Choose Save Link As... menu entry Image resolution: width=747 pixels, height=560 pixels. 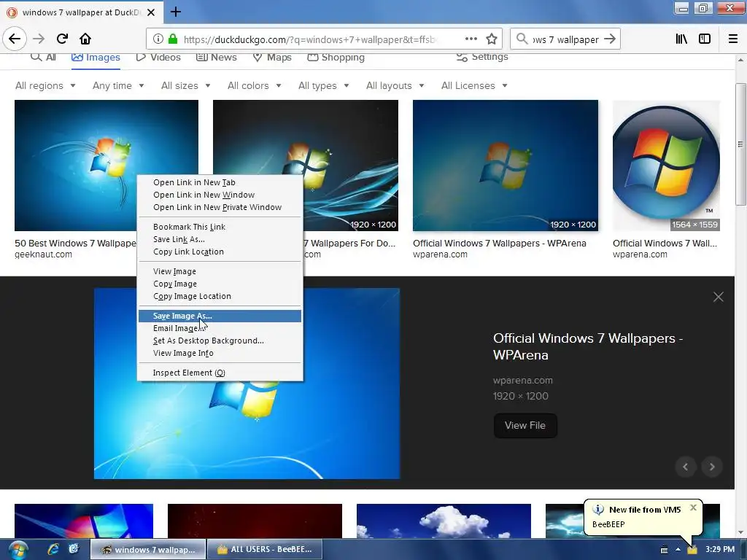pyautogui.click(x=220, y=239)
